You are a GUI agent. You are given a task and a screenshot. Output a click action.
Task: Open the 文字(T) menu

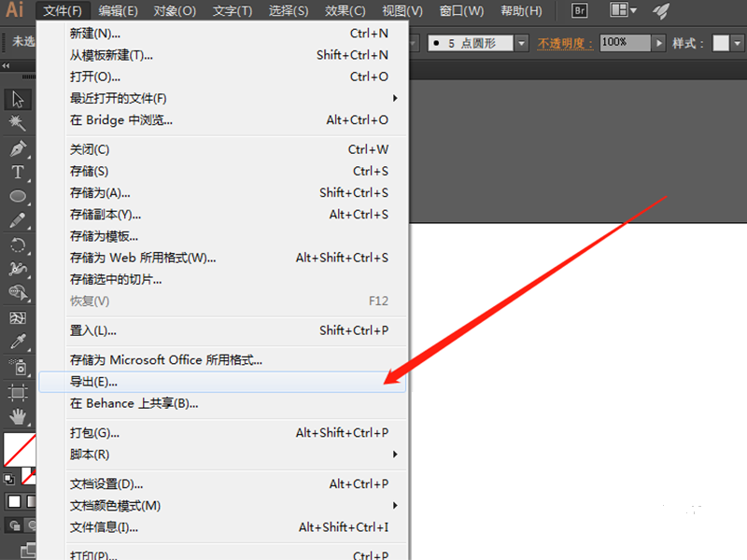(x=233, y=10)
